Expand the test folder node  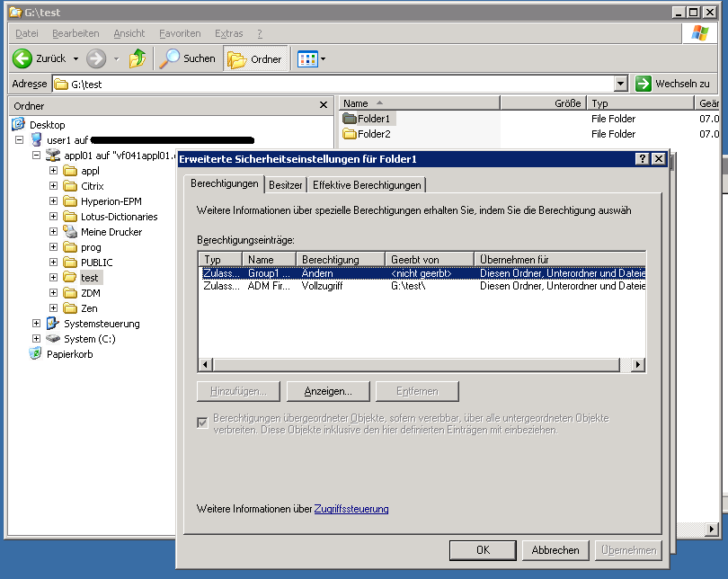[x=53, y=277]
